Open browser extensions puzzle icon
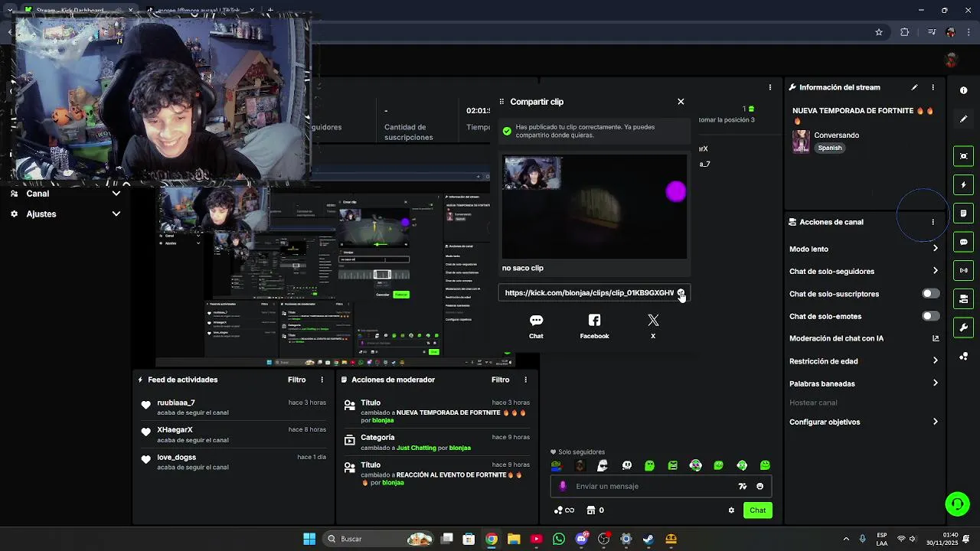This screenshot has height=551, width=980. (905, 32)
